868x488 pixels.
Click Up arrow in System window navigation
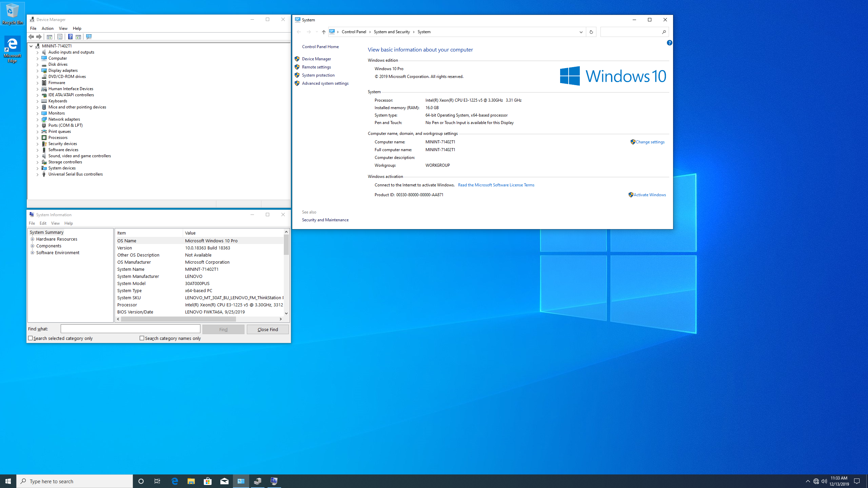[x=323, y=32]
